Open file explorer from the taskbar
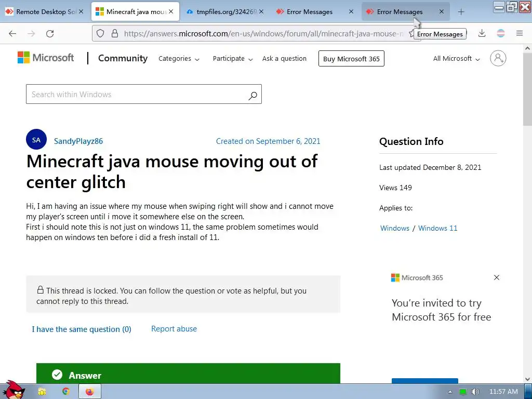The width and height of the screenshot is (532, 399). [42, 392]
